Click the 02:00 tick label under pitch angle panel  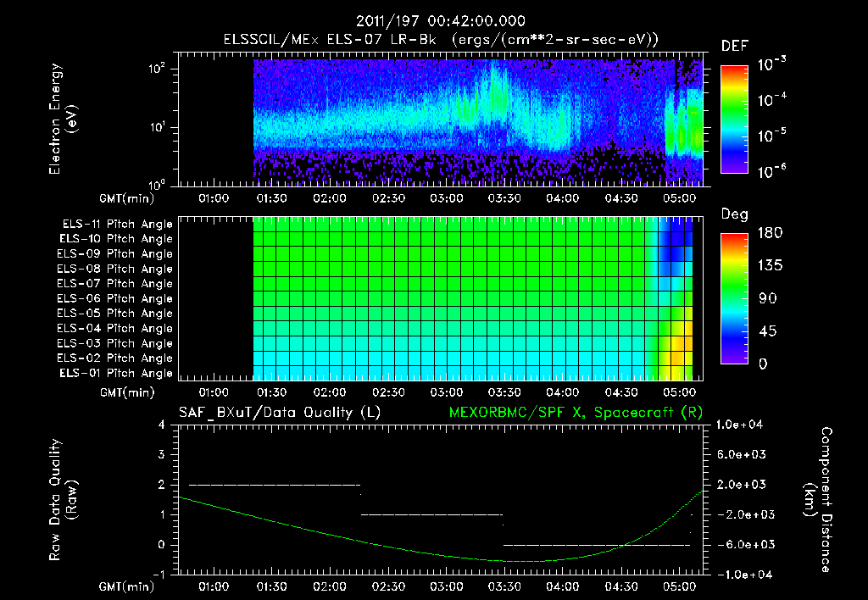click(x=330, y=393)
